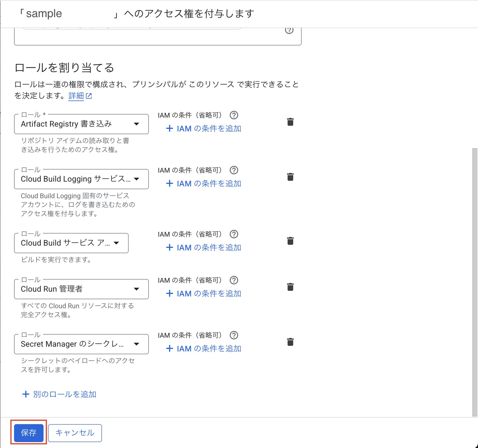The image size is (478, 448).
Task: Open IAM condition help for Artifact Registry row
Action: (234, 115)
